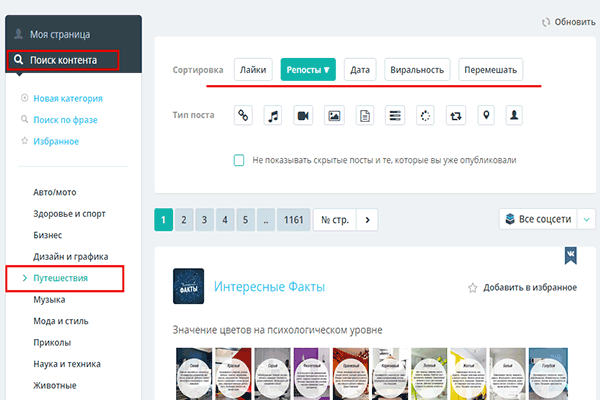
Task: Expand the Все соцсети dropdown arrow
Action: pyautogui.click(x=587, y=219)
